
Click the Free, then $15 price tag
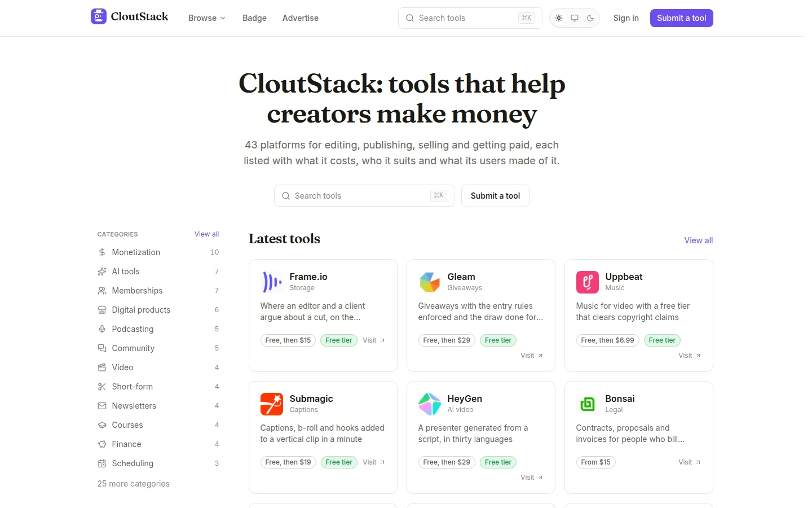click(x=288, y=340)
